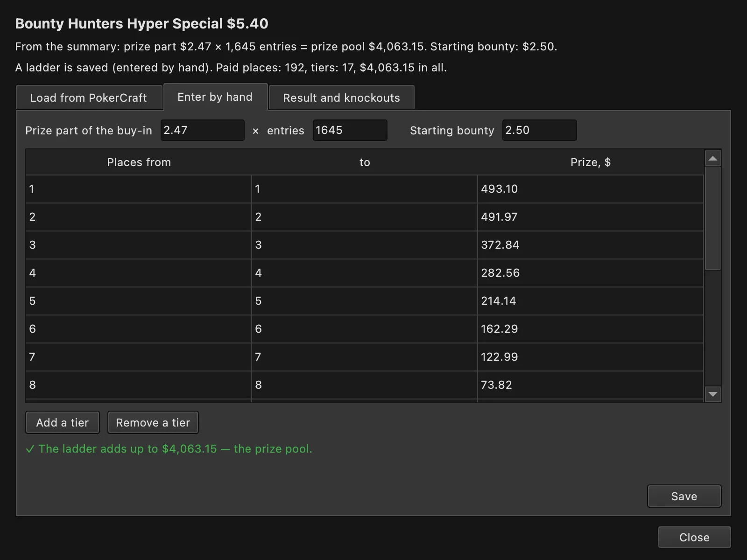Click the 'to' cell in 162.29 row
This screenshot has height=560, width=747.
[x=365, y=329]
